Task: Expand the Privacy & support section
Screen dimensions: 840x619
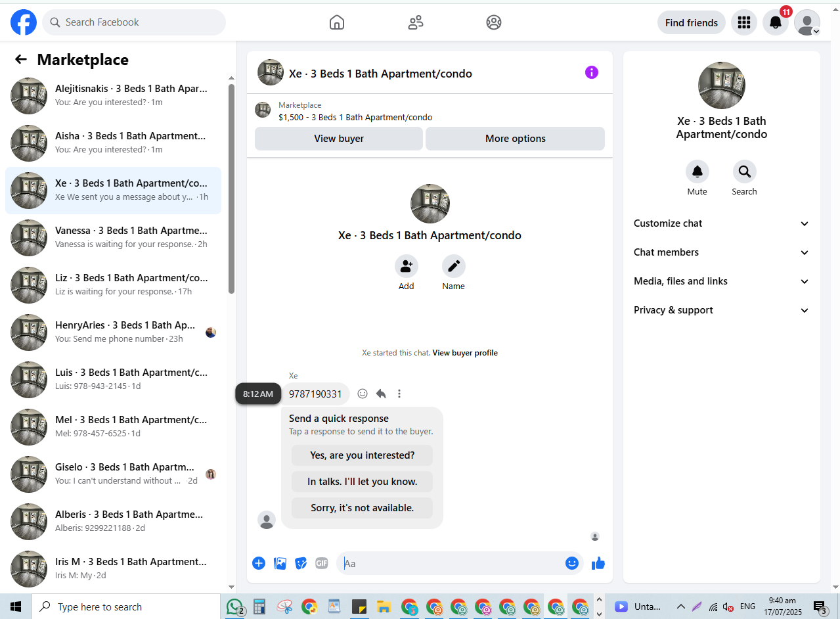Action: click(x=722, y=310)
